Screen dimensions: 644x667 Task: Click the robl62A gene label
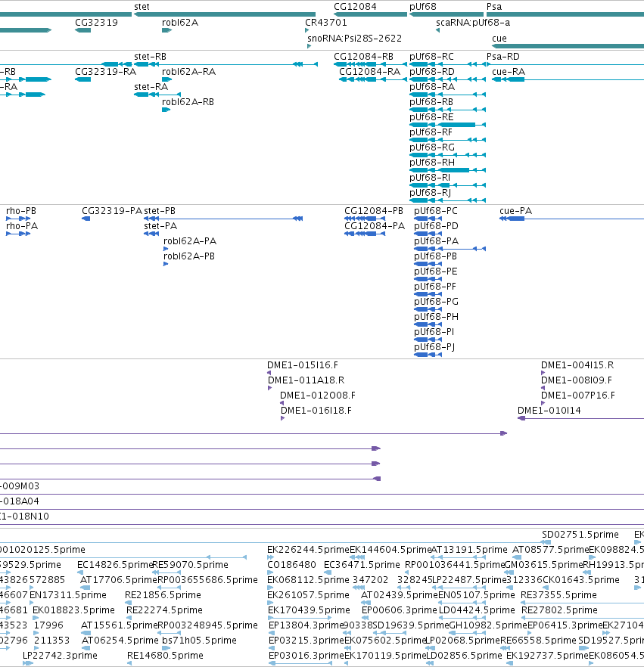pos(180,23)
